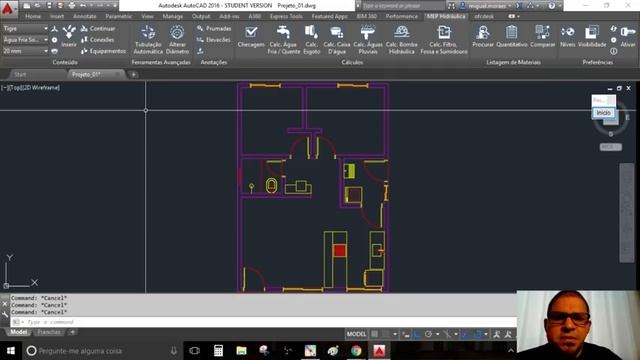The height and width of the screenshot is (360, 640).
Task: Click the navigation bar on the right edge
Action: tap(627, 213)
